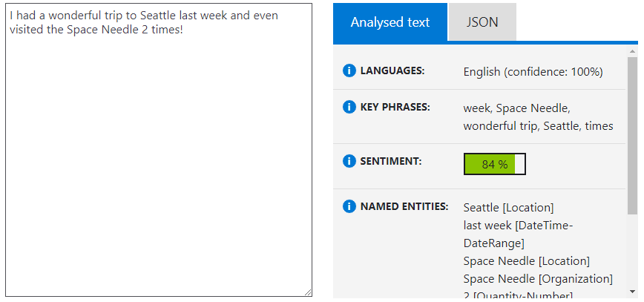Image resolution: width=644 pixels, height=302 pixels.
Task: Click the 84 % sentiment bar
Action: click(494, 165)
